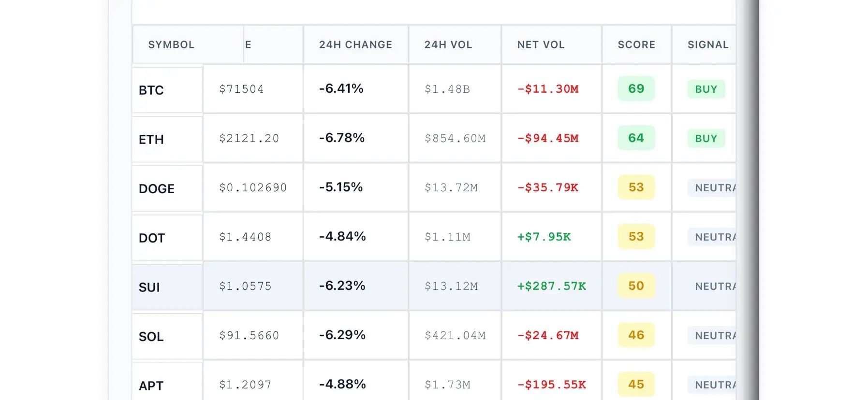Screen dimensions: 868x400
Task: Click the NEUTRAL signal badge for DOGE
Action: pyautogui.click(x=713, y=188)
